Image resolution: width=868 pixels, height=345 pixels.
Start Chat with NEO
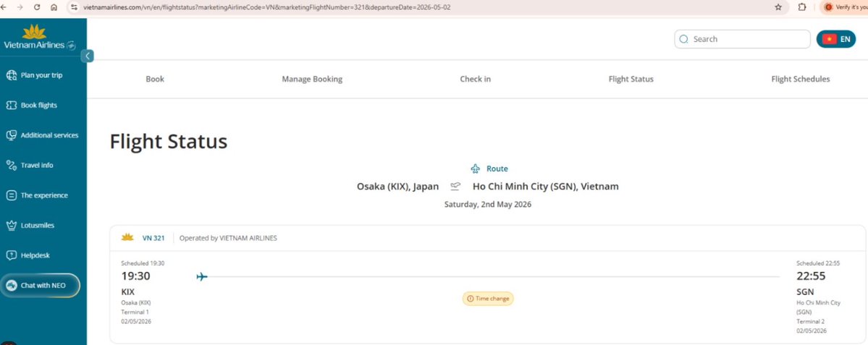[x=40, y=285]
